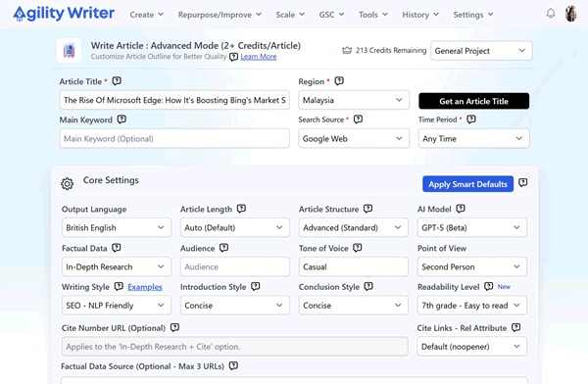Open the Writing Style SEO dropdown
This screenshot has width=588, height=384.
click(117, 306)
